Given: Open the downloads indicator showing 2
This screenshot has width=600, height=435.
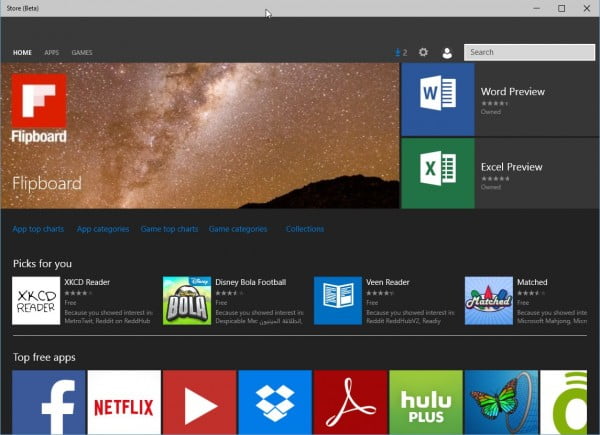Looking at the screenshot, I should (x=401, y=52).
